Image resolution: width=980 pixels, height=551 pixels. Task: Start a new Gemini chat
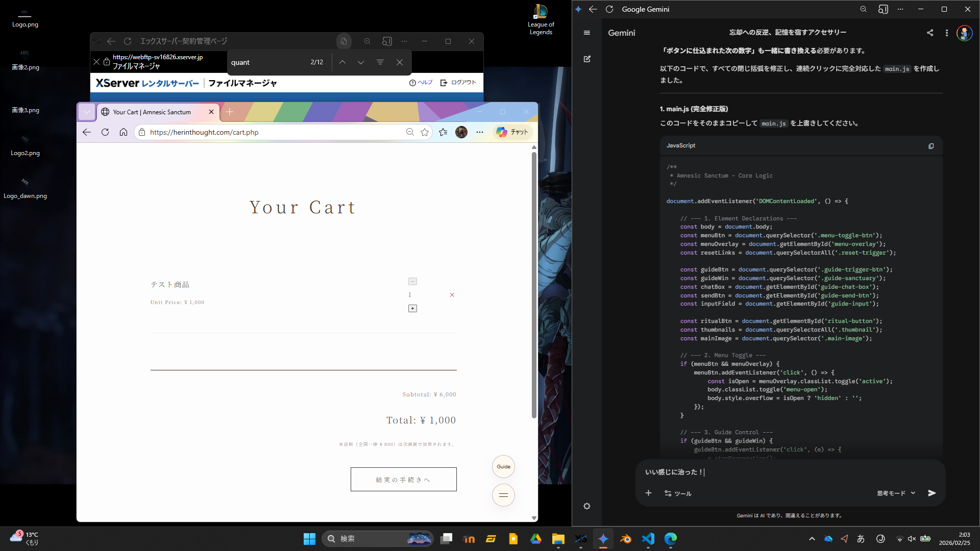(587, 59)
